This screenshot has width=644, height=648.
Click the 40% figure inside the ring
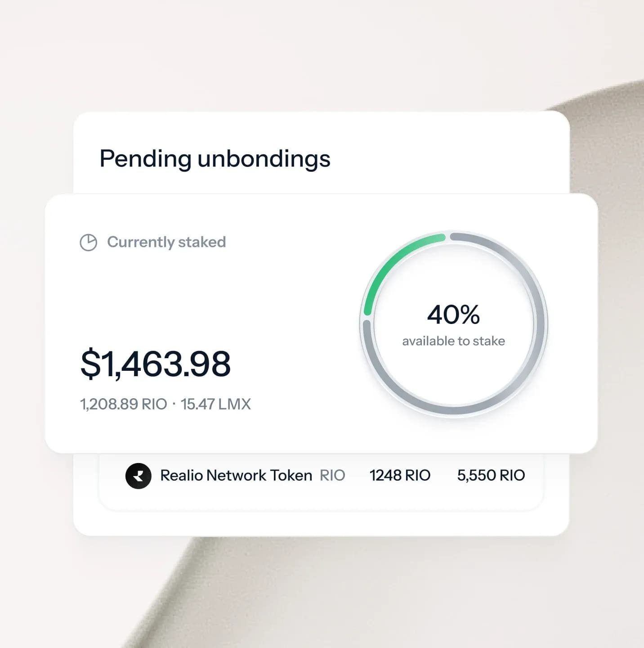(453, 315)
